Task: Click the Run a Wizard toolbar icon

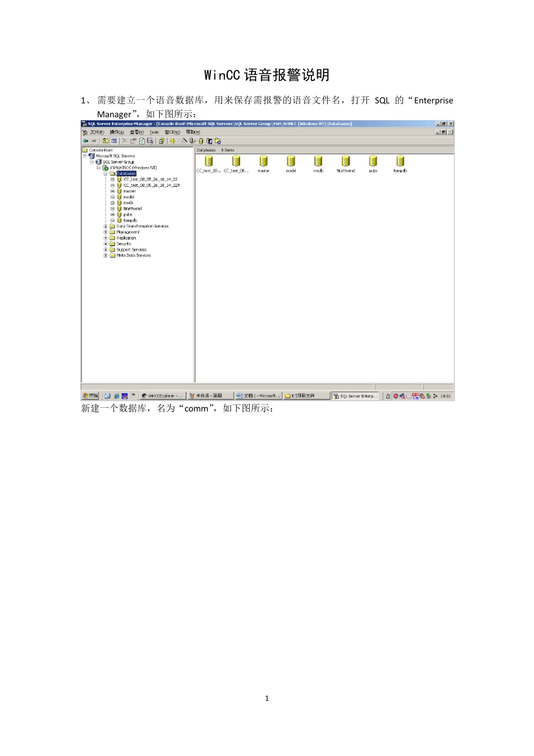Action: pos(184,141)
